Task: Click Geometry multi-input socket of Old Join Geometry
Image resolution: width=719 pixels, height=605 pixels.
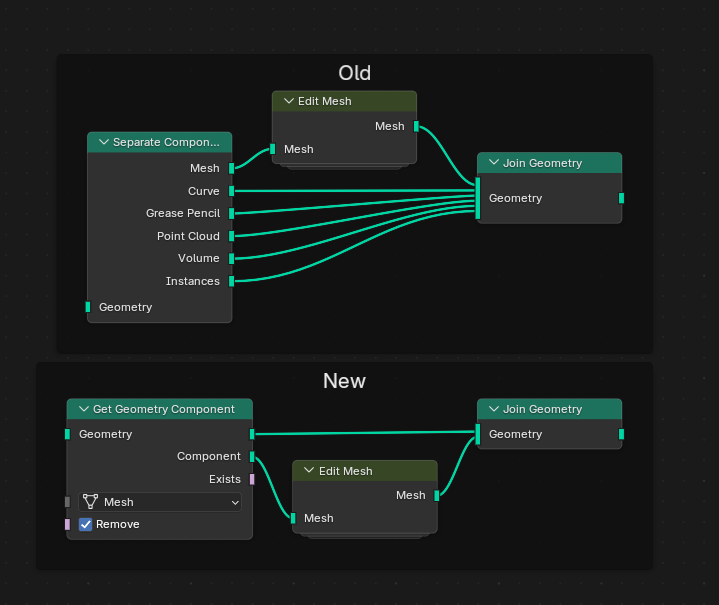Action: pyautogui.click(x=478, y=198)
